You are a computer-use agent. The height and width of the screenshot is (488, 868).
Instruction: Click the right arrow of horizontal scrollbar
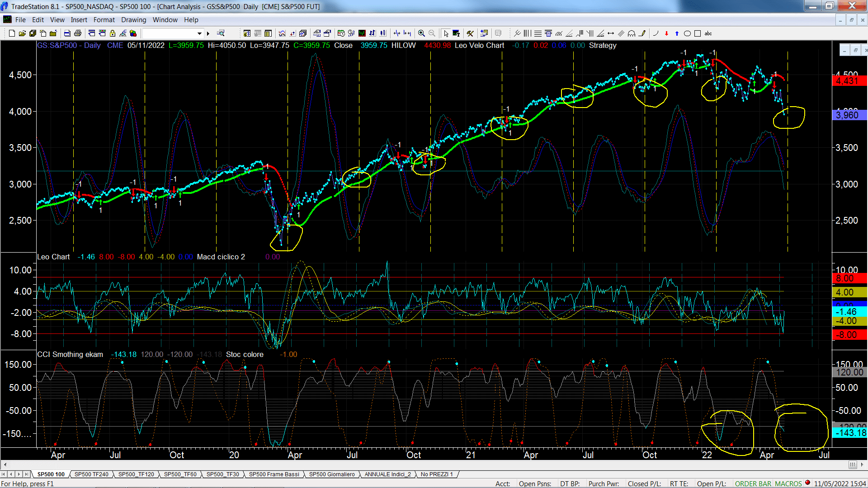pos(863,465)
